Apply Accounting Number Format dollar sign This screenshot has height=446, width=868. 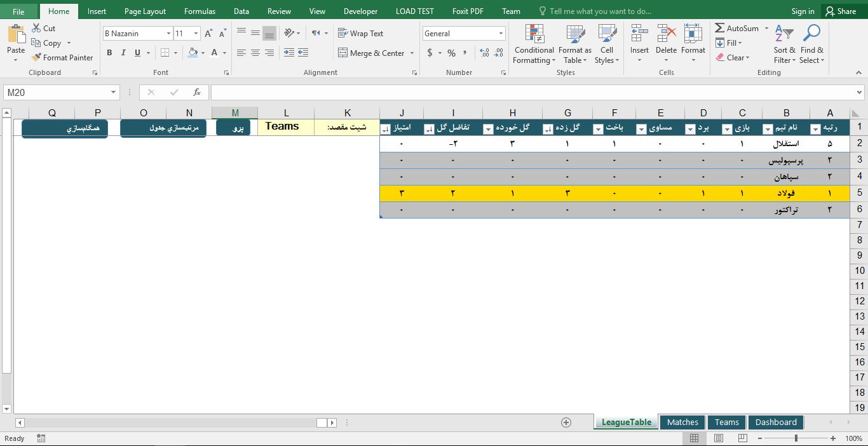[x=430, y=53]
